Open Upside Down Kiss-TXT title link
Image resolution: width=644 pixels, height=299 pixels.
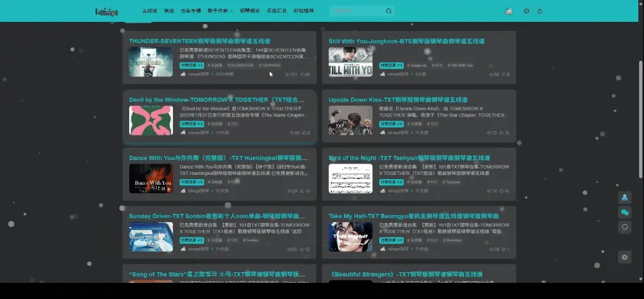(398, 99)
